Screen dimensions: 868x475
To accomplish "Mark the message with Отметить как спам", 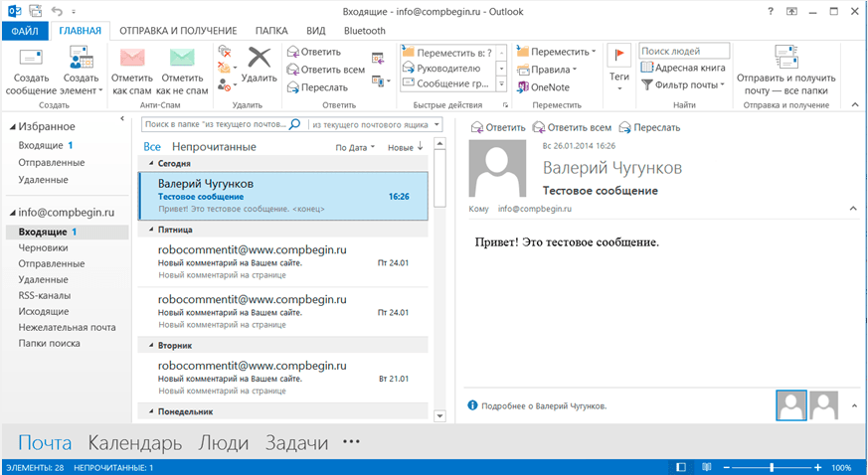I will (131, 62).
